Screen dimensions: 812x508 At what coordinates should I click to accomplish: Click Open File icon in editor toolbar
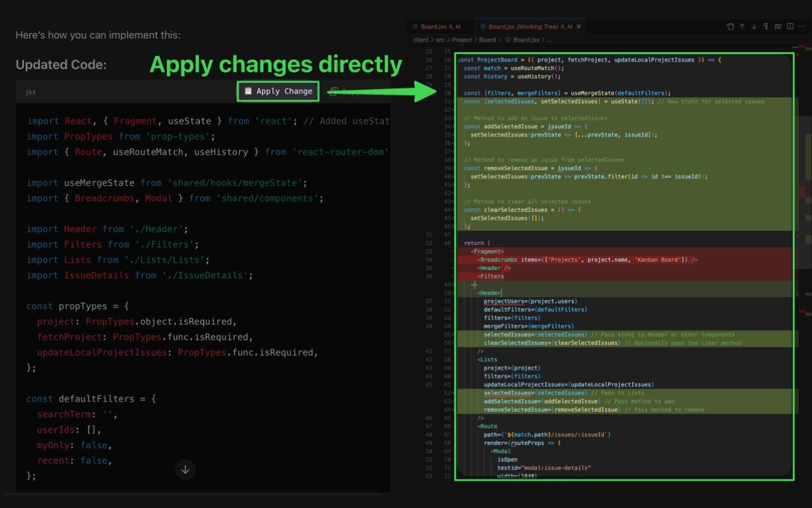[730, 27]
